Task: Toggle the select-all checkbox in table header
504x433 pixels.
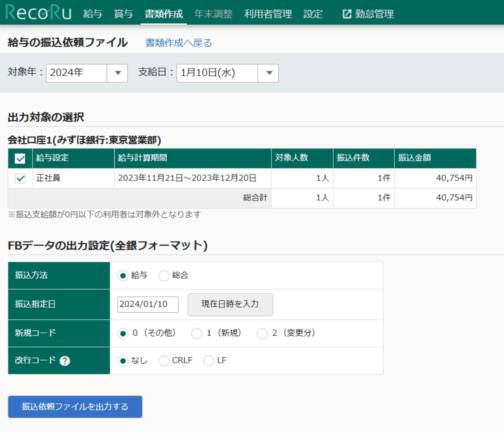Action: point(20,158)
